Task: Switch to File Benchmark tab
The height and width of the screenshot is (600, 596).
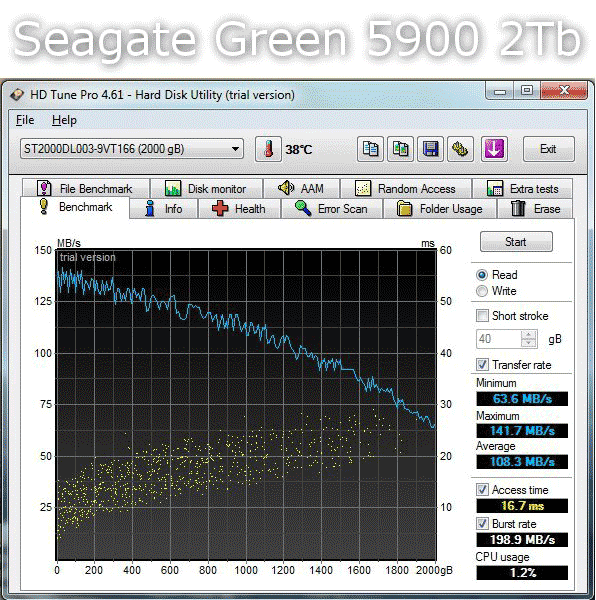Action: tap(86, 188)
